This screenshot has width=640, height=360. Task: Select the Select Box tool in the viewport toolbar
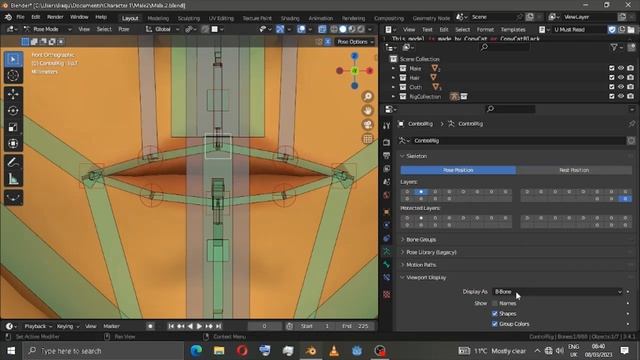[x=13, y=59]
